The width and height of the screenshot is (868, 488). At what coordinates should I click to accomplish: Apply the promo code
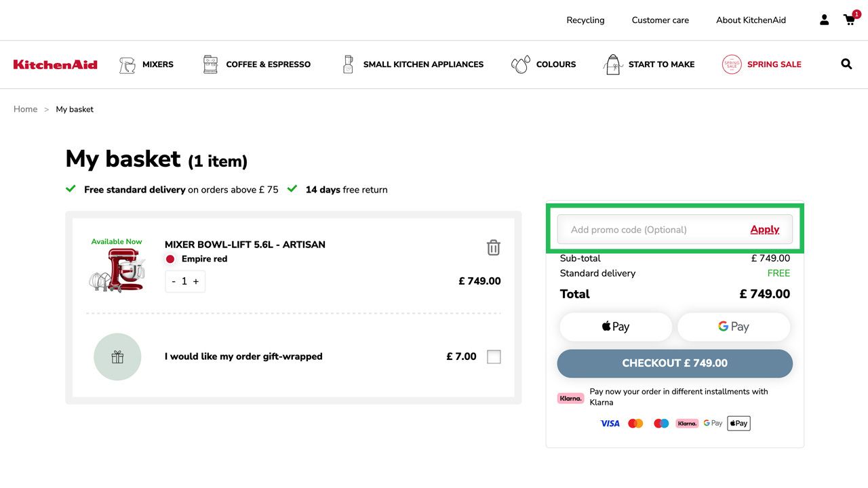(765, 229)
